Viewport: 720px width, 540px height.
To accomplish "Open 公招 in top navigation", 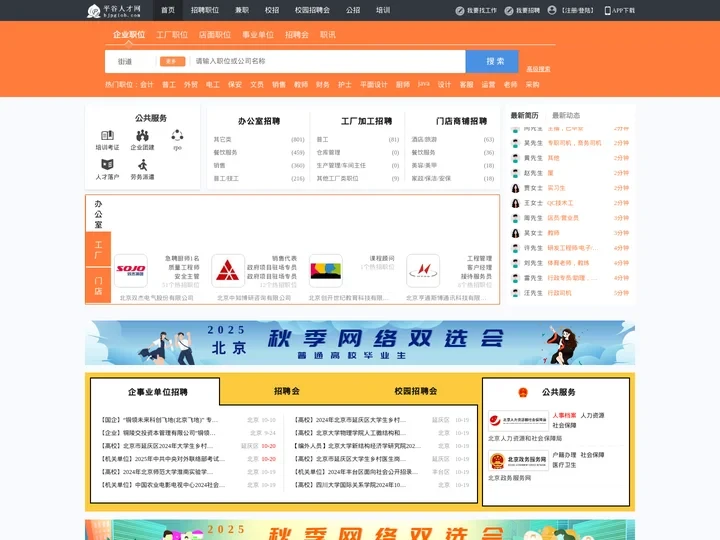I will pos(353,10).
